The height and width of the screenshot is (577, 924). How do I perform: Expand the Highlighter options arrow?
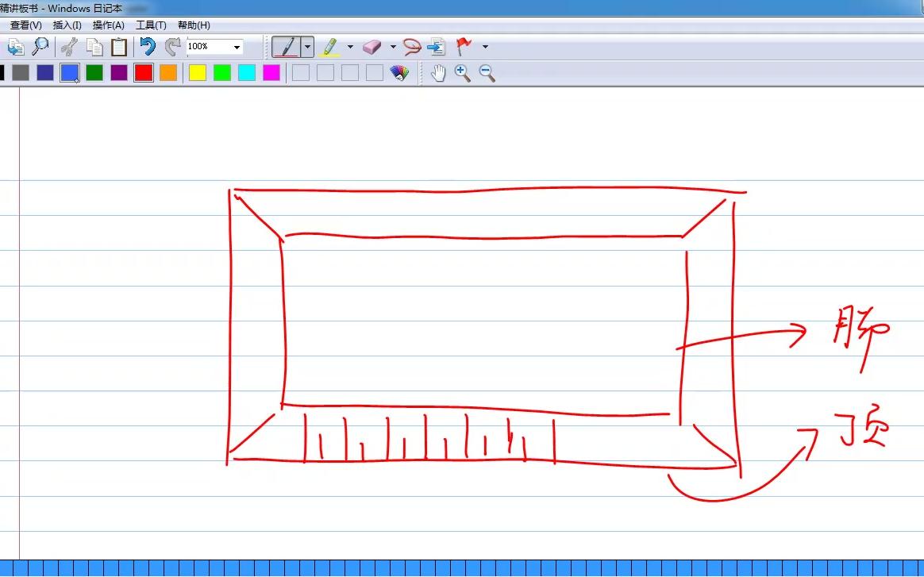coord(350,47)
